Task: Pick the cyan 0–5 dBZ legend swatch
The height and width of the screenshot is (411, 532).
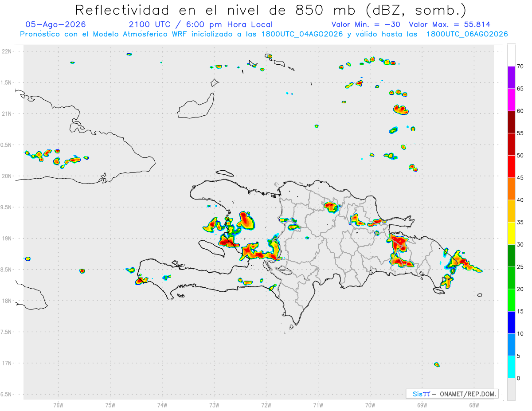Action: (x=512, y=367)
